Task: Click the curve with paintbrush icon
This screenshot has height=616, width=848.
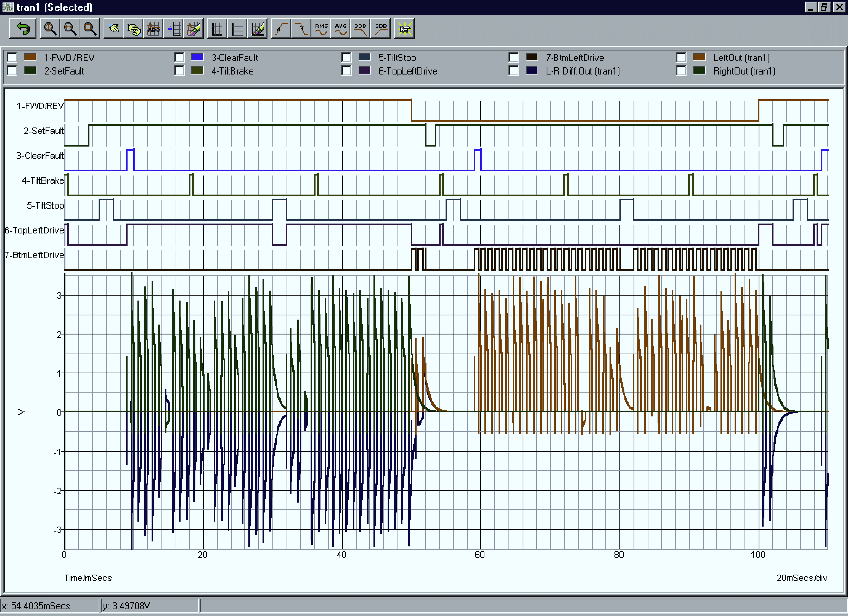Action: (194, 29)
